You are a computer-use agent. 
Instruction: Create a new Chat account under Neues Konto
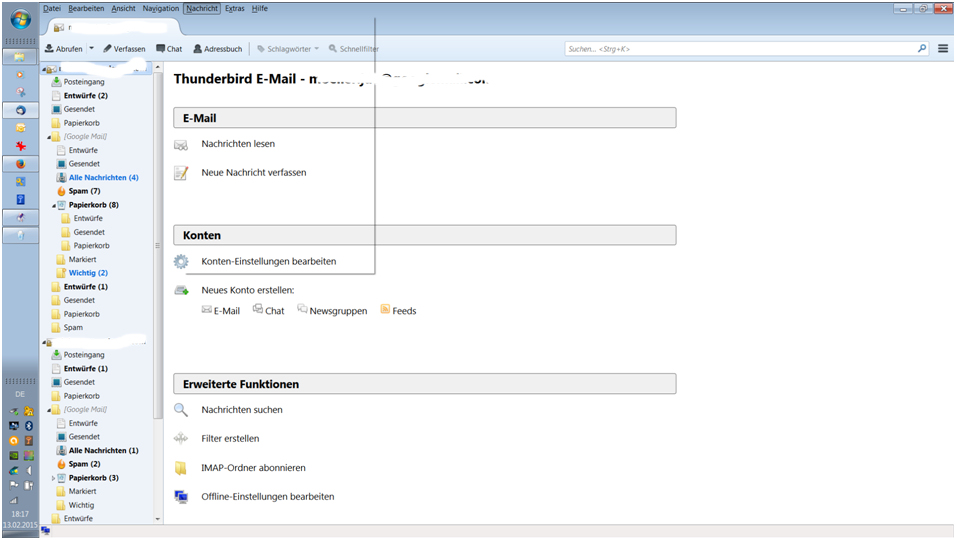pyautogui.click(x=269, y=310)
